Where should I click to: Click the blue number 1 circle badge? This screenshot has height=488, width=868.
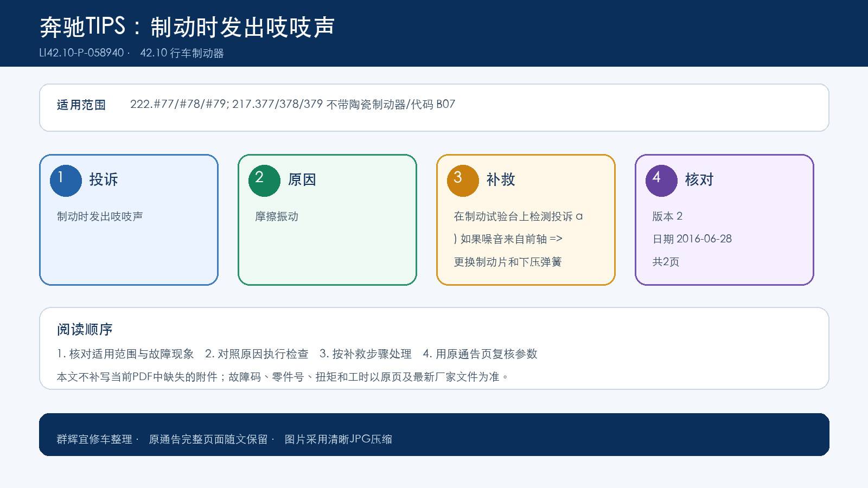point(66,181)
